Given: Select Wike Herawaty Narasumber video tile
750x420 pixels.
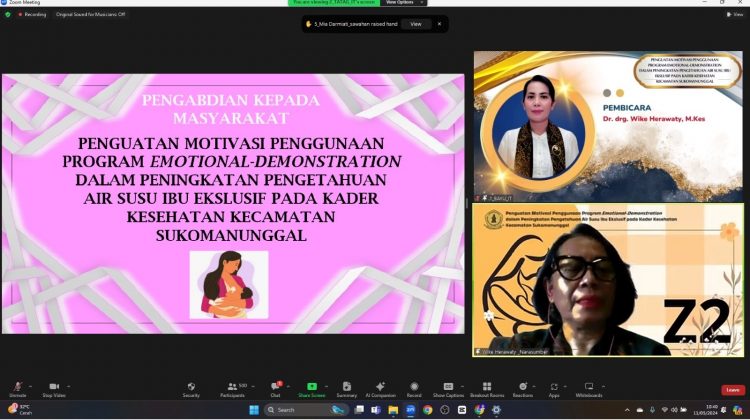Looking at the screenshot, I should [608, 280].
